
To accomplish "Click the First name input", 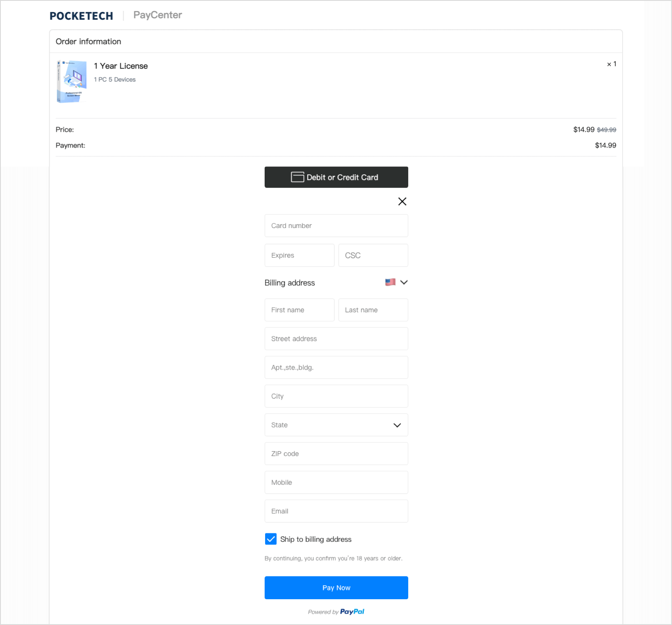I will click(x=299, y=310).
